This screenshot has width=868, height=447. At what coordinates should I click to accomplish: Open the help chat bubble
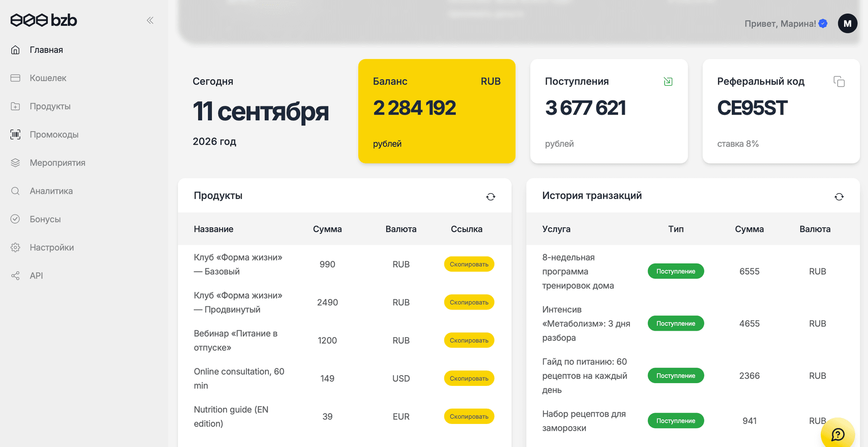838,434
